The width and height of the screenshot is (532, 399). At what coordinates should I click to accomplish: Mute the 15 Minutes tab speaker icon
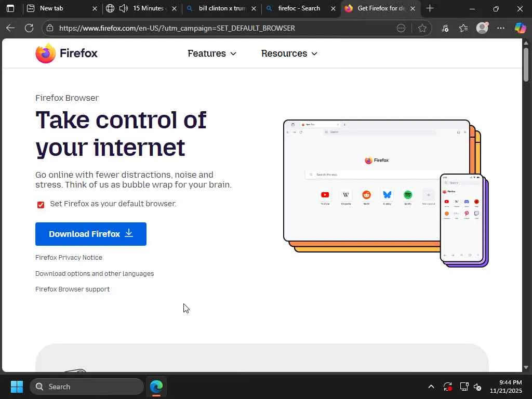click(x=124, y=8)
